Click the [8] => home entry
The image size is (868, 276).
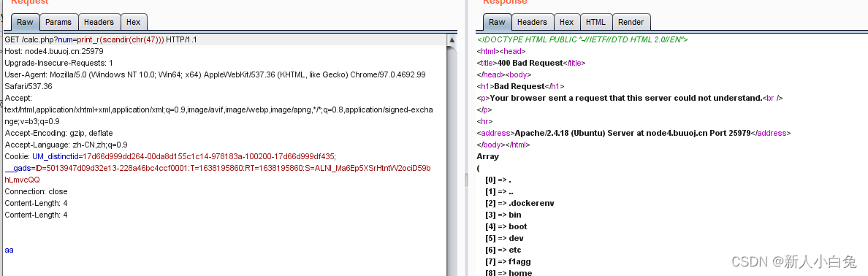[x=509, y=272]
